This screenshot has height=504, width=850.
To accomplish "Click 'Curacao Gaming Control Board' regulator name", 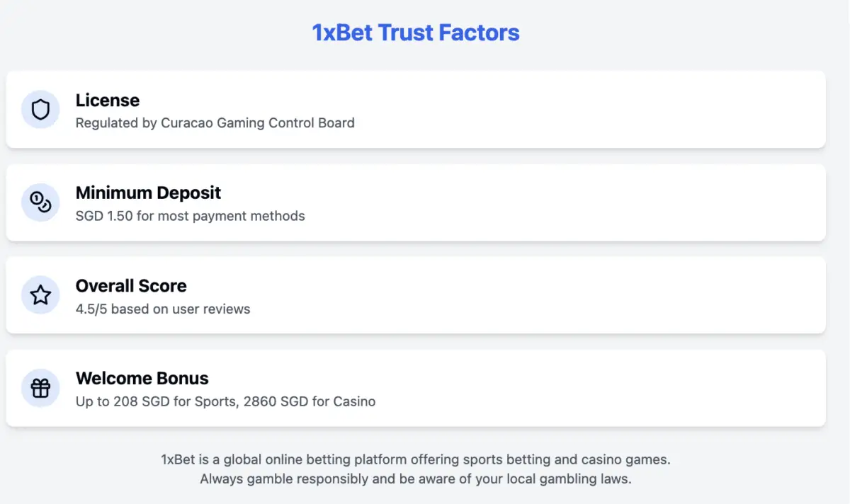I will [258, 123].
